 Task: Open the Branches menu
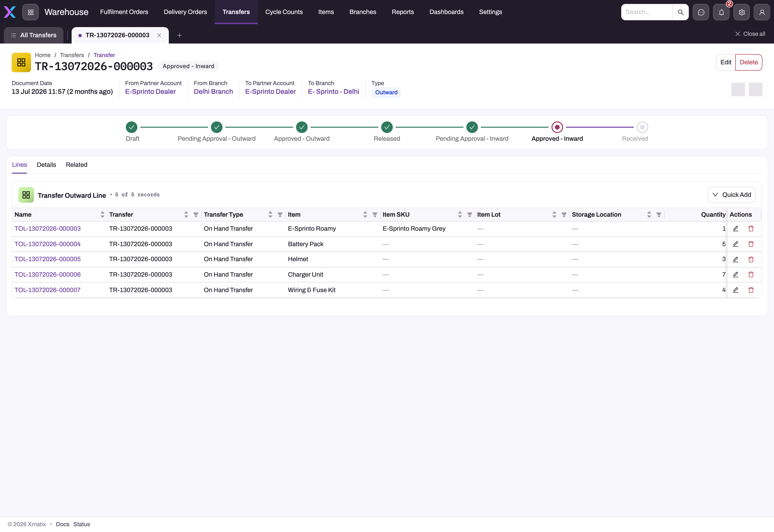(363, 12)
